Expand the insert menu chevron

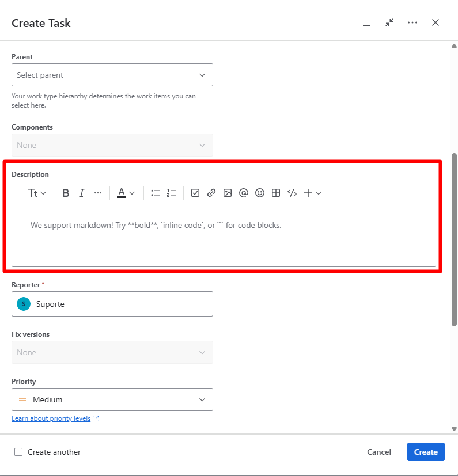(x=319, y=193)
